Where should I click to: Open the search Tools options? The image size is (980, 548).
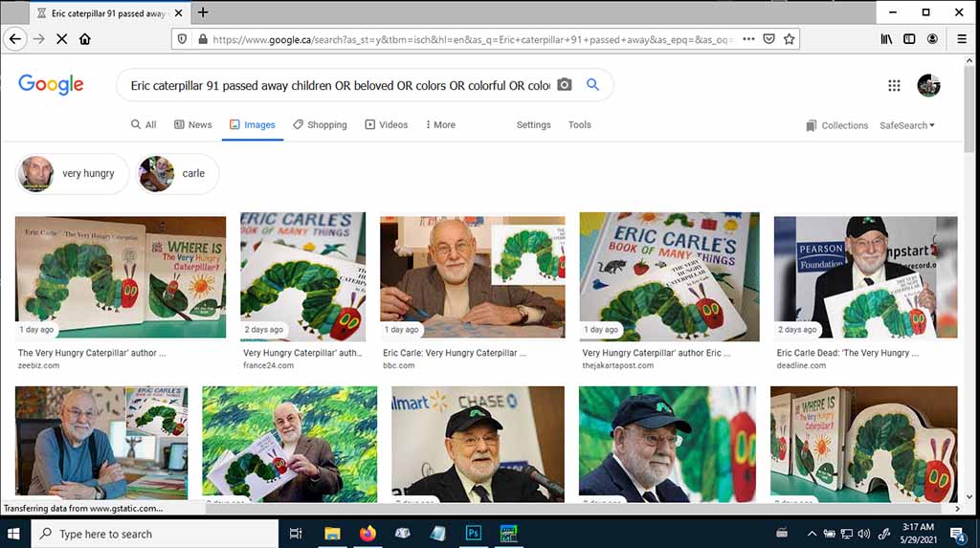[579, 125]
